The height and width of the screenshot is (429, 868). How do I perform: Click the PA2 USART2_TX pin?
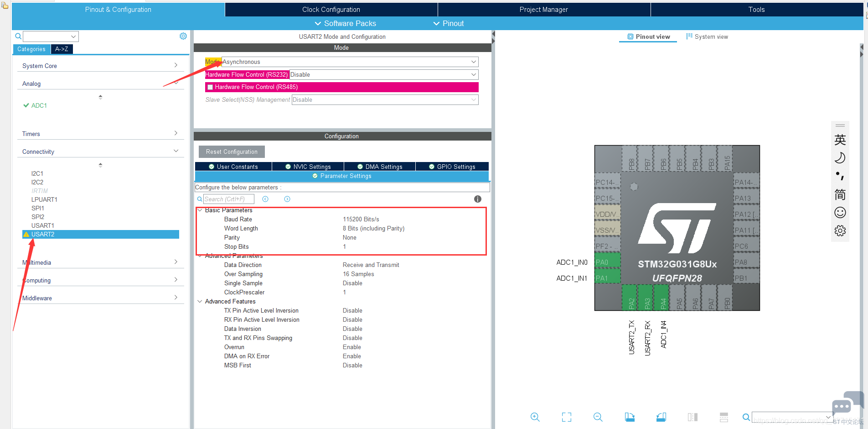coord(630,297)
